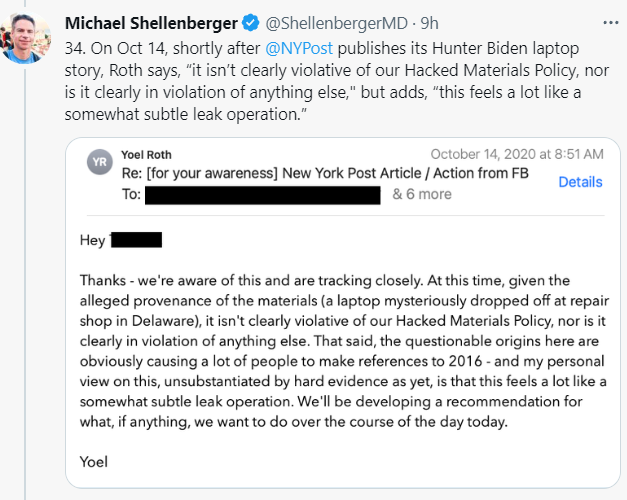Click the Michael Shellenberger display name

click(150, 23)
